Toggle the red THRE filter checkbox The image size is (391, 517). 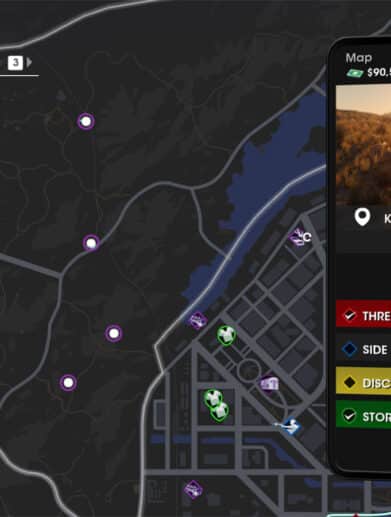[x=349, y=315]
